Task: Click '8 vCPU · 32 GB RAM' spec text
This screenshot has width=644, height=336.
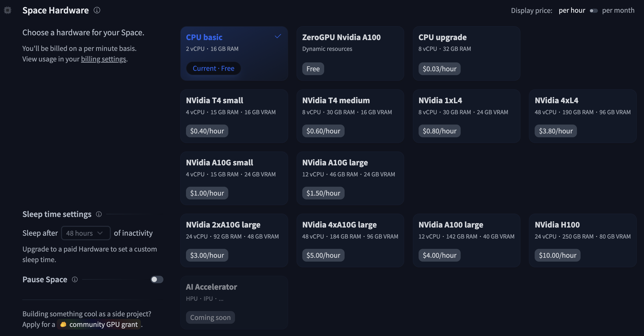Action: [445, 49]
